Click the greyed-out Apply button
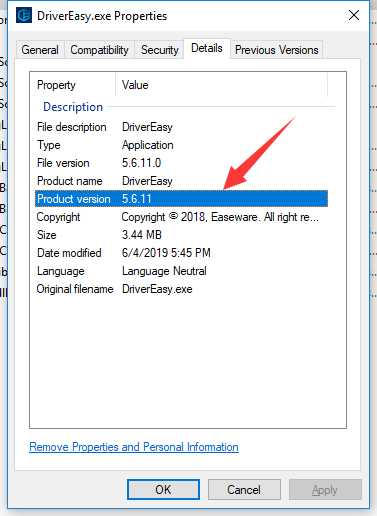This screenshot has height=516, width=377. (325, 490)
